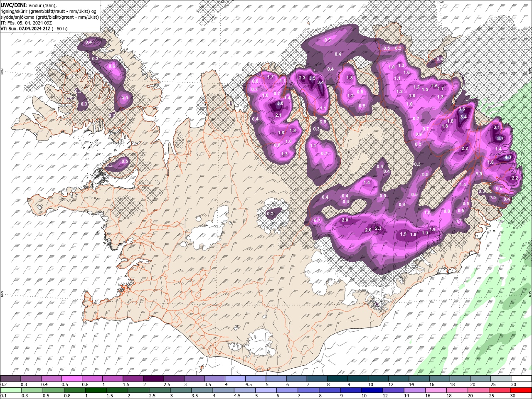Click the 'VT: Sun. 07.04.2024 21Z (+60 h)' line

click(x=34, y=29)
